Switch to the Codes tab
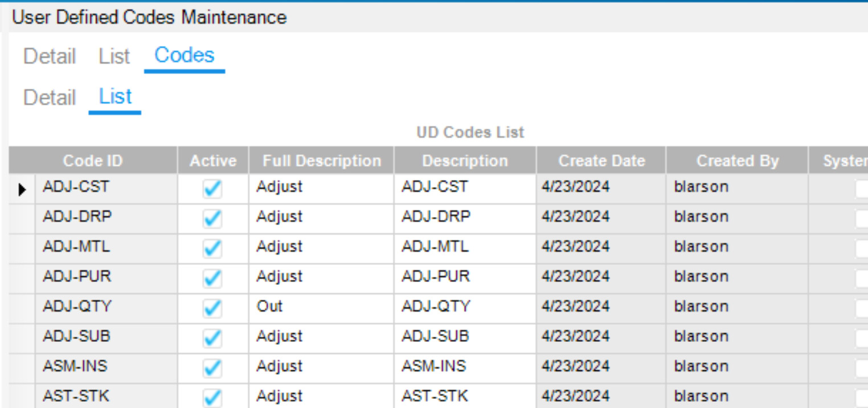The width and height of the screenshot is (868, 408). click(x=184, y=56)
